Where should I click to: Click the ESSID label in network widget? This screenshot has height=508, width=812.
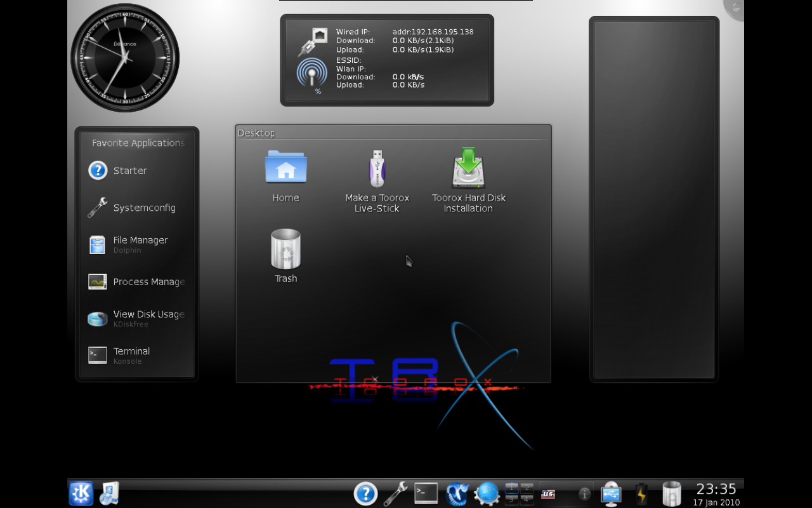(348, 60)
